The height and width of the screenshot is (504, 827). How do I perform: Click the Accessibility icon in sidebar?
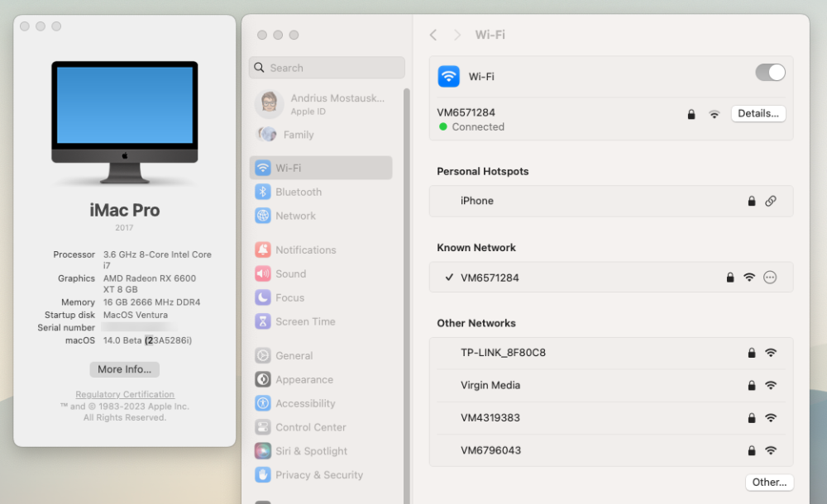pos(263,403)
